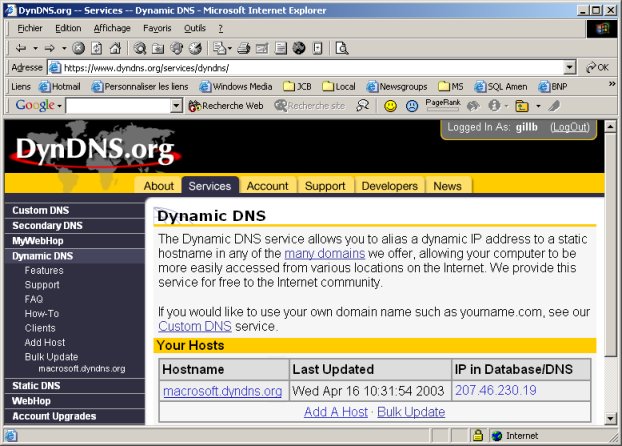This screenshot has height=446, width=622.
Task: Click the Forward arrow toolbar button
Action: tap(50, 48)
